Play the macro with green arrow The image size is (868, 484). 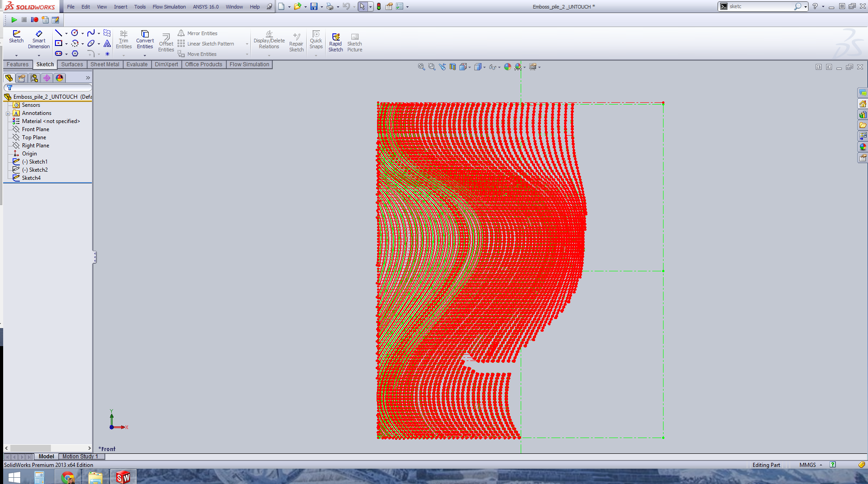14,20
